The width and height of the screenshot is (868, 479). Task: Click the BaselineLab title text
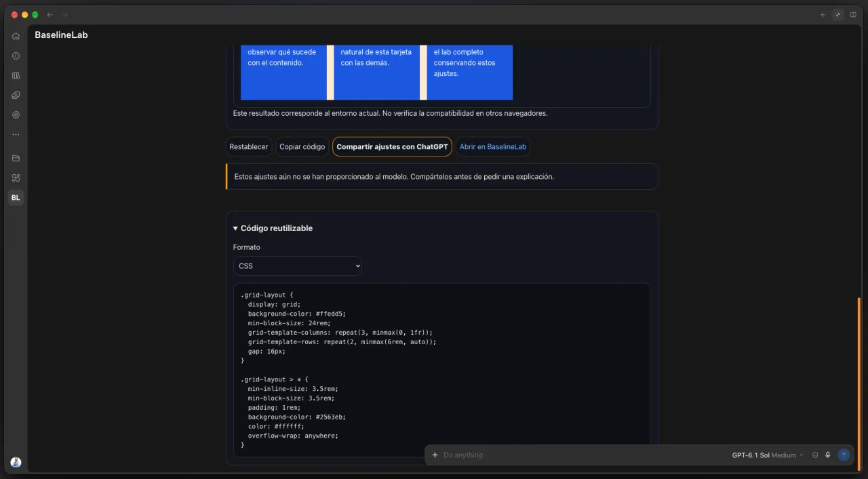[x=61, y=35]
